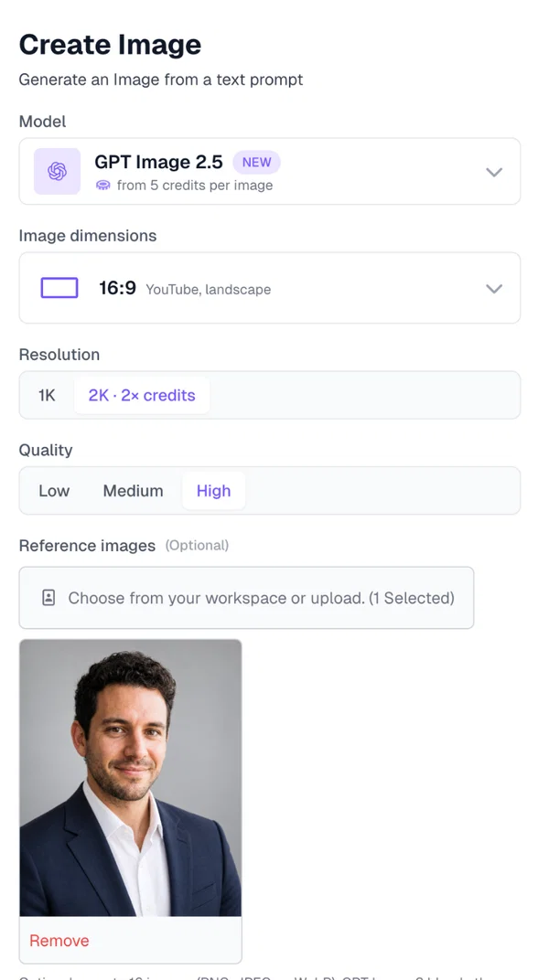Open the GPT Image 2.5 model selector
This screenshot has height=980, width=549.
tap(270, 171)
